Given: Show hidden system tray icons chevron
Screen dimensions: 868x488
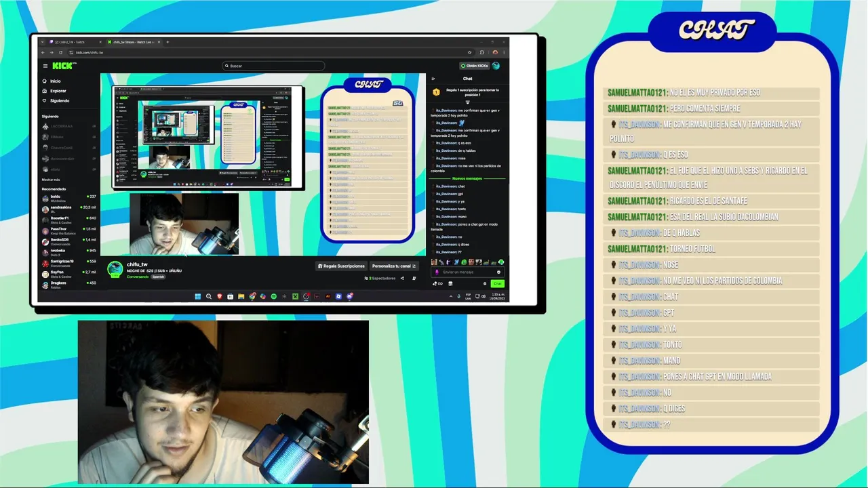Looking at the screenshot, I should click(x=451, y=296).
